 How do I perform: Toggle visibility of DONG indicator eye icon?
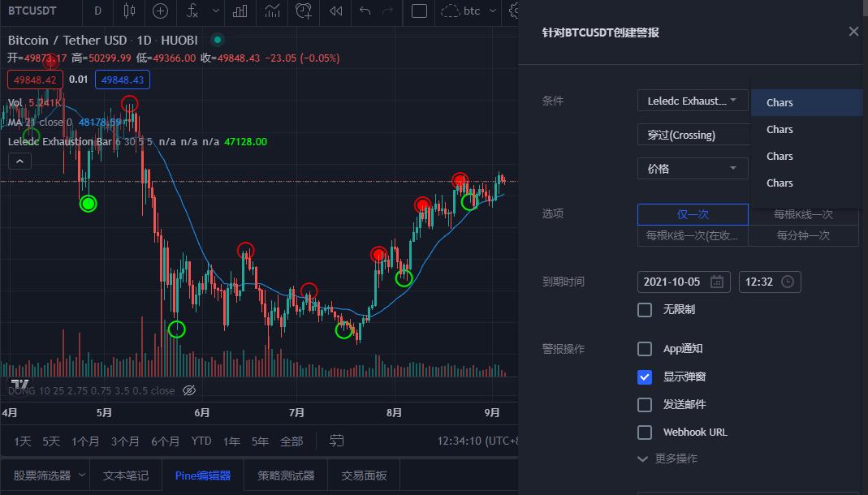click(x=189, y=390)
